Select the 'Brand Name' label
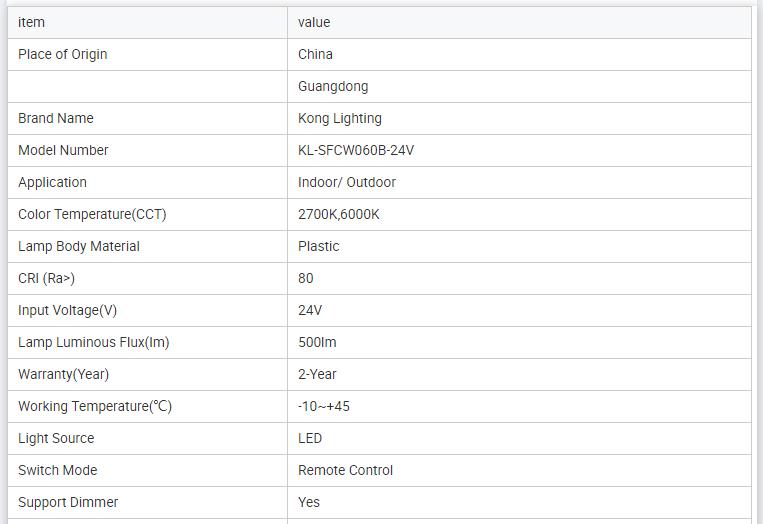The image size is (763, 524). pyautogui.click(x=55, y=118)
